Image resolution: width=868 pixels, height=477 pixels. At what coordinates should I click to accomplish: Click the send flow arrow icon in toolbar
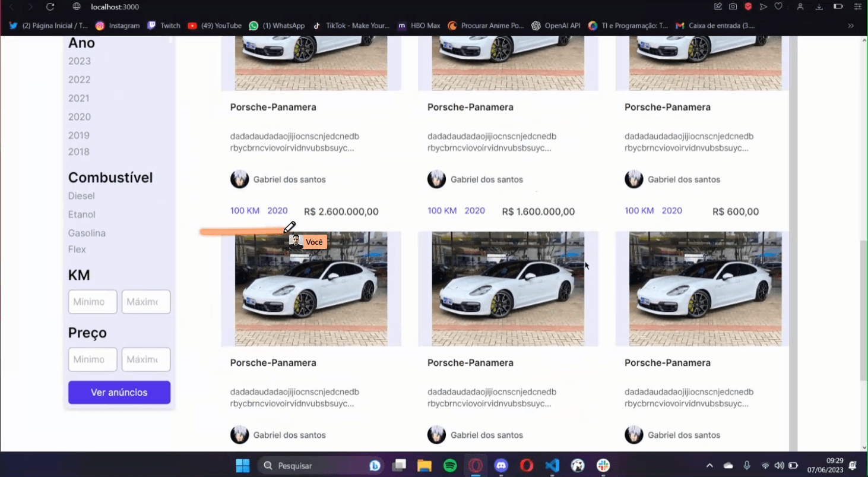click(x=764, y=7)
